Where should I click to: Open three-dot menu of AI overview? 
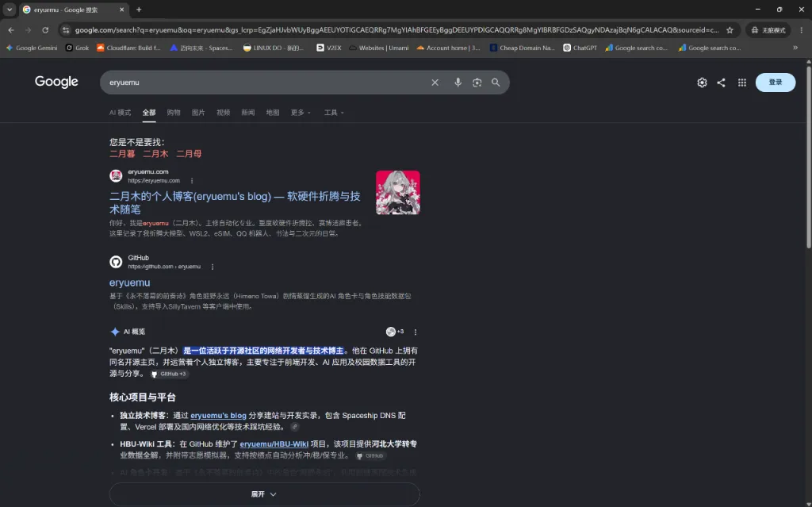(x=415, y=332)
